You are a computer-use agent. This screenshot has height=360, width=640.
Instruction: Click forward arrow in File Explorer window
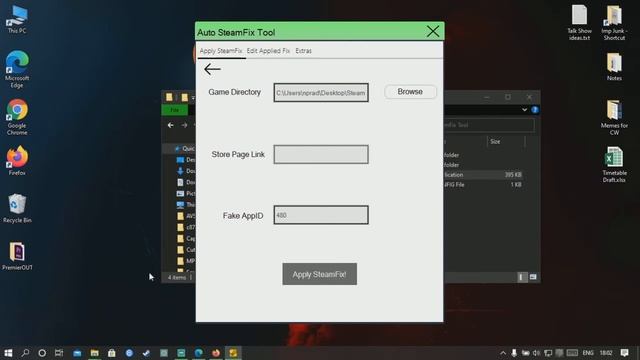pos(184,125)
